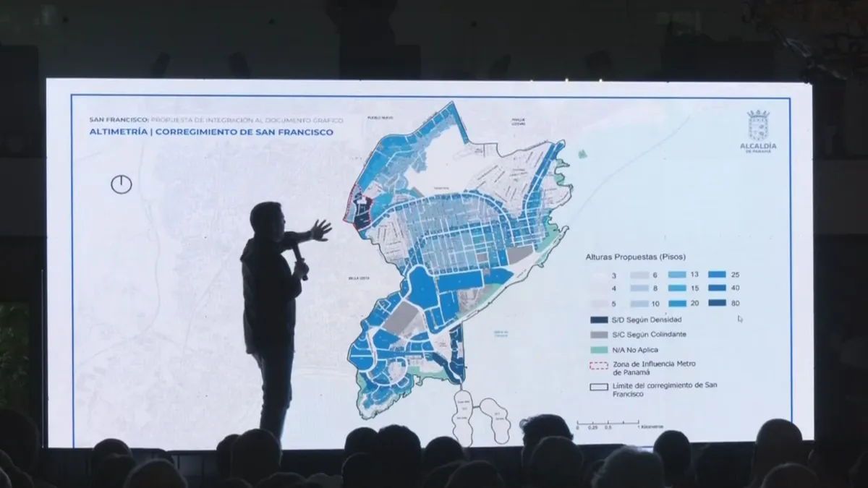This screenshot has height=488, width=868.
Task: Click the 'Pueblo Nuevo' map label
Action: click(379, 116)
